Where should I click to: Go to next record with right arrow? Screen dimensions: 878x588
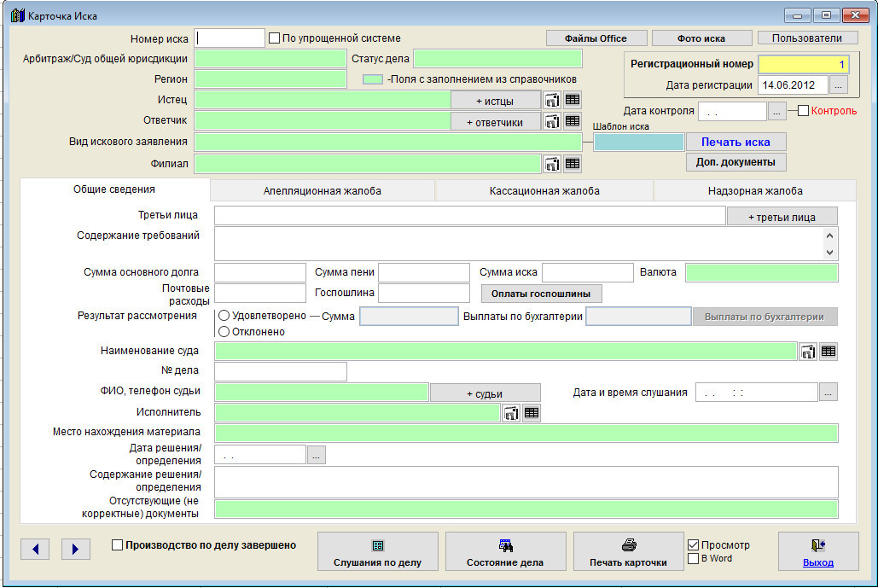click(75, 549)
